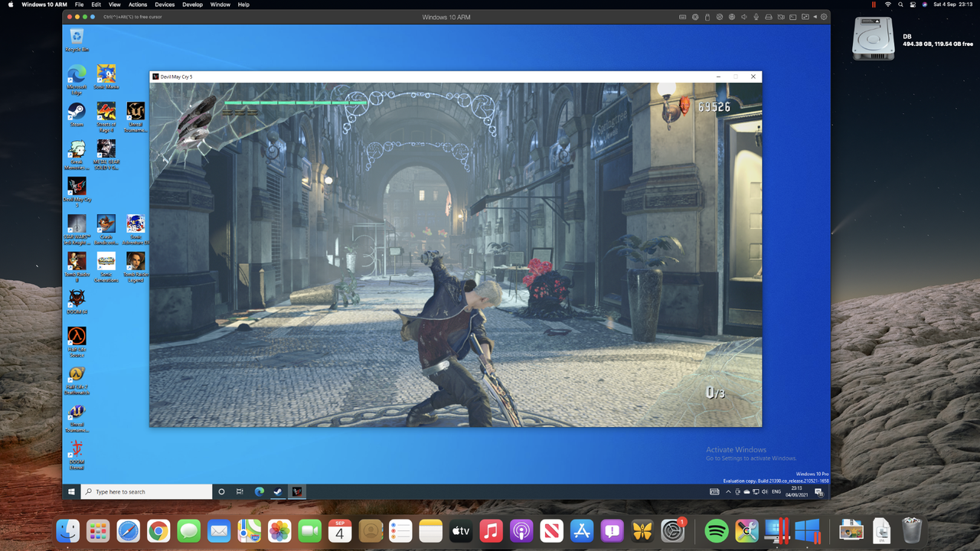980x551 pixels.
Task: Open the Help menu
Action: click(x=243, y=5)
